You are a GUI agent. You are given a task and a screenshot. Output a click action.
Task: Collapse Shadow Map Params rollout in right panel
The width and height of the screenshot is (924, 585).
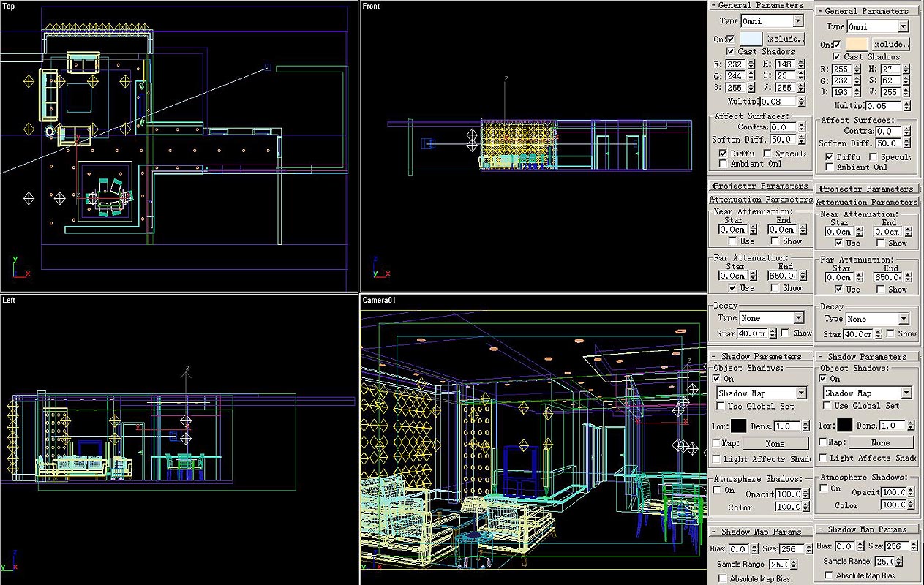tap(866, 529)
